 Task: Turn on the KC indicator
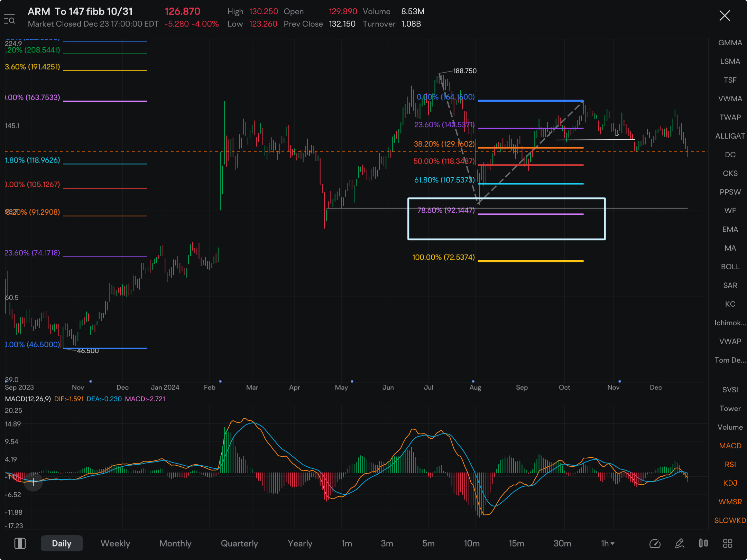730,304
